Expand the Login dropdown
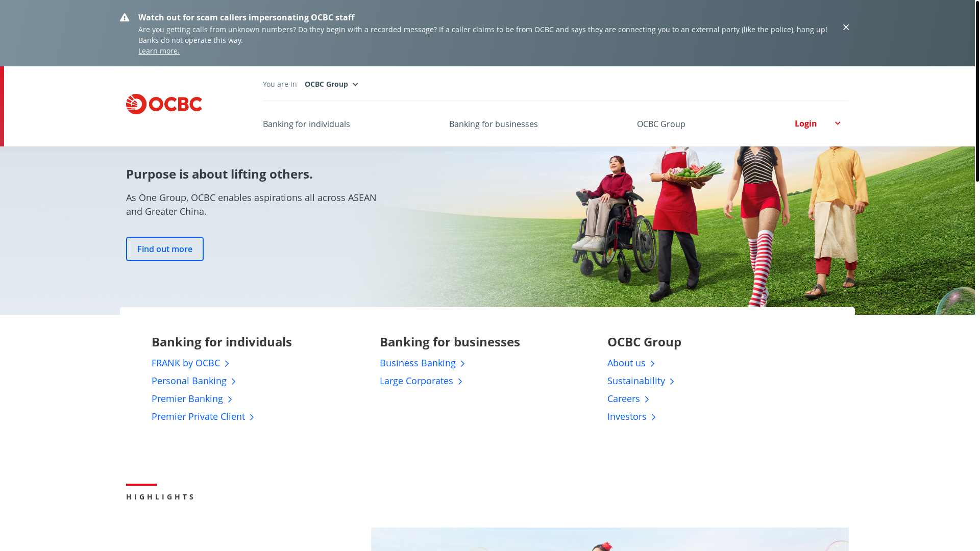980x551 pixels. 818,123
